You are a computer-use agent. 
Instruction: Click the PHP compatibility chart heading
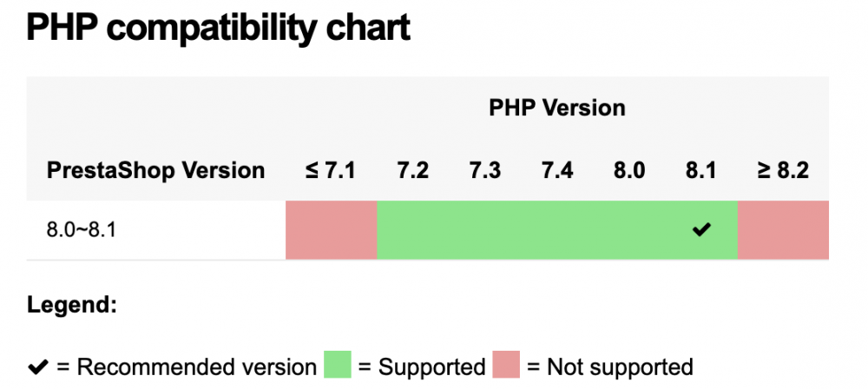pyautogui.click(x=218, y=28)
